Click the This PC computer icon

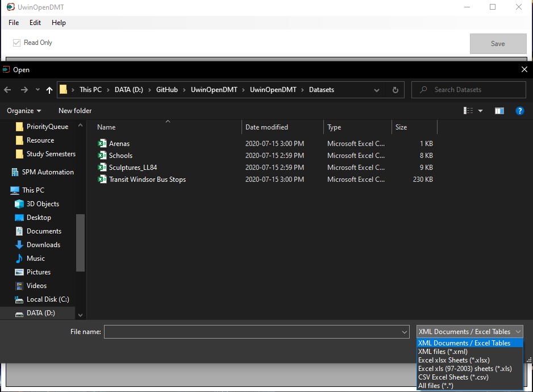15,190
